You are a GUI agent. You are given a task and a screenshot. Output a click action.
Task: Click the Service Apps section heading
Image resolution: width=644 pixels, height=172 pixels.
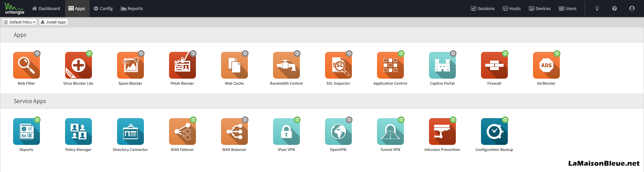pos(30,101)
